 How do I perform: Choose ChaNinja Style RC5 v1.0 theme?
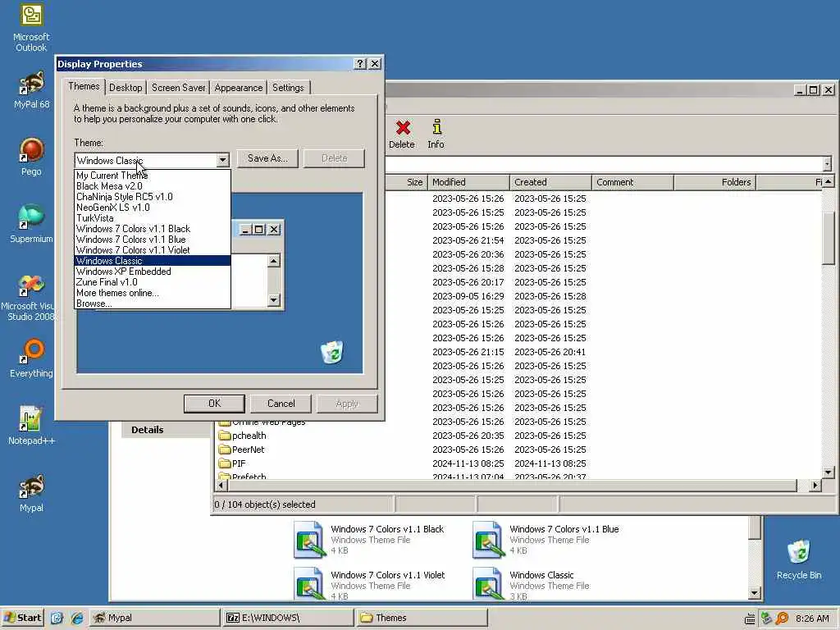[x=152, y=197]
